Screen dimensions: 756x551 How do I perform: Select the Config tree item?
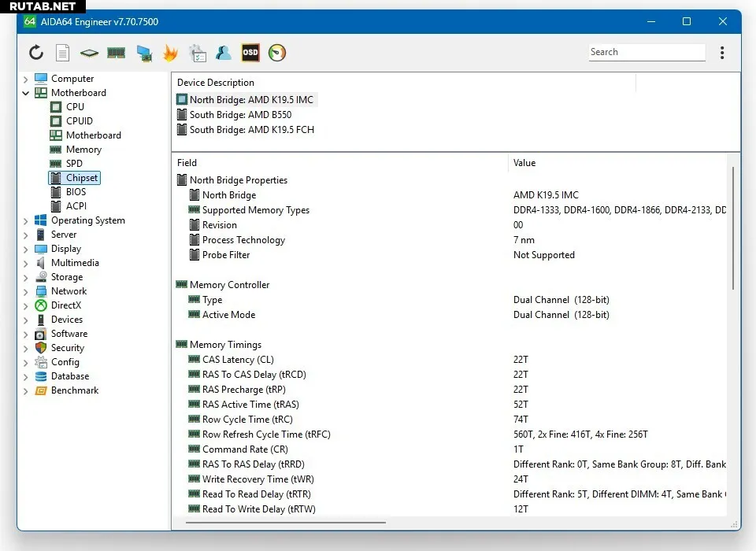(x=57, y=362)
